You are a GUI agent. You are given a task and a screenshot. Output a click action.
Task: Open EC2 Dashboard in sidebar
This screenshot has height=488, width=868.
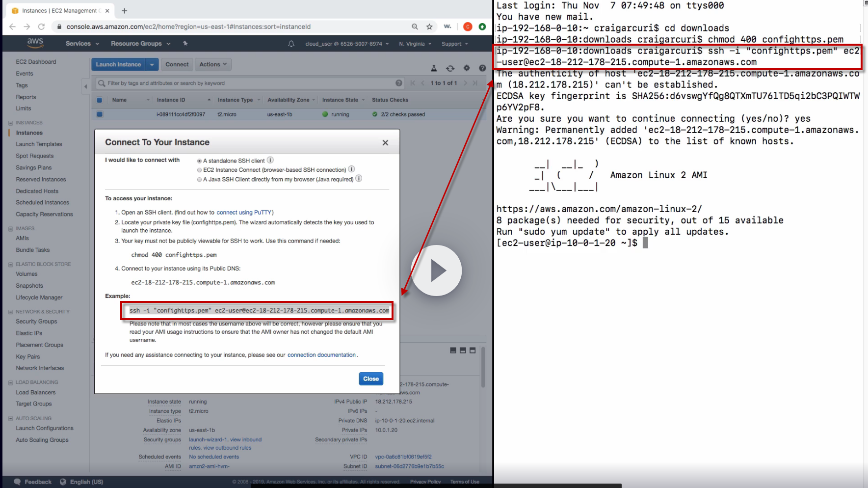(36, 62)
